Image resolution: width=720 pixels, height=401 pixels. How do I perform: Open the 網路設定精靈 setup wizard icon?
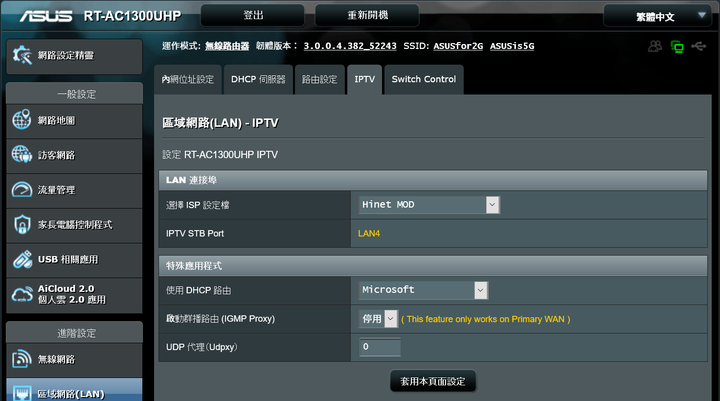tap(22, 55)
